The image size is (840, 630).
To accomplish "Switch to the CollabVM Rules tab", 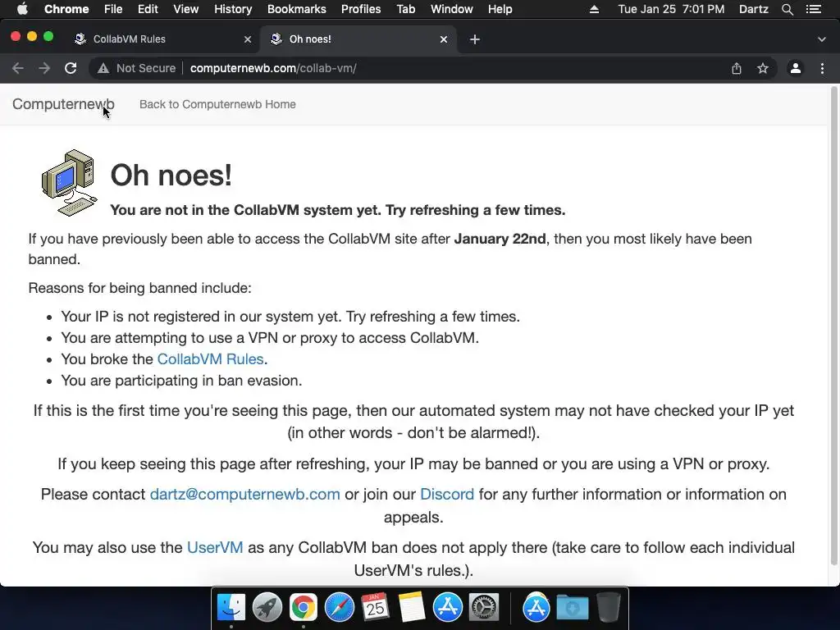I will [161, 39].
